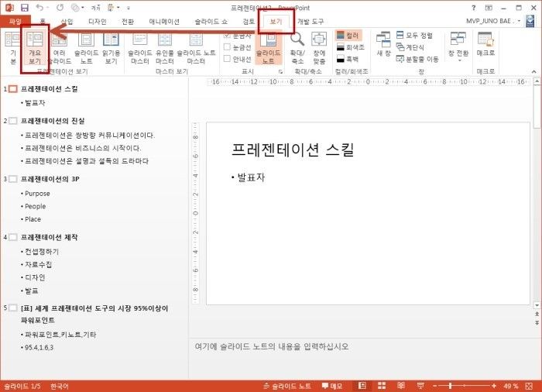Select 컬러 color mode
This screenshot has height=392, width=542.
[x=348, y=36]
